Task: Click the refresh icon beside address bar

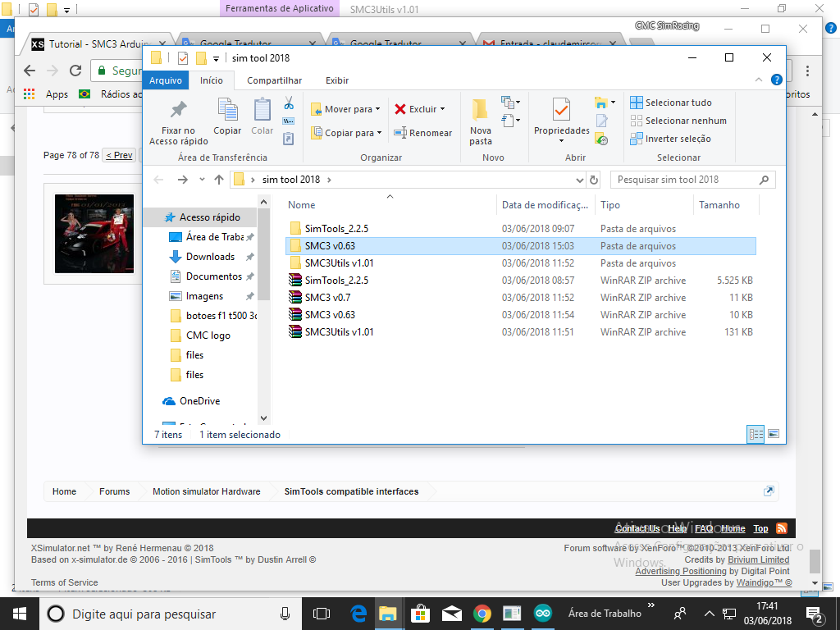Action: point(594,180)
